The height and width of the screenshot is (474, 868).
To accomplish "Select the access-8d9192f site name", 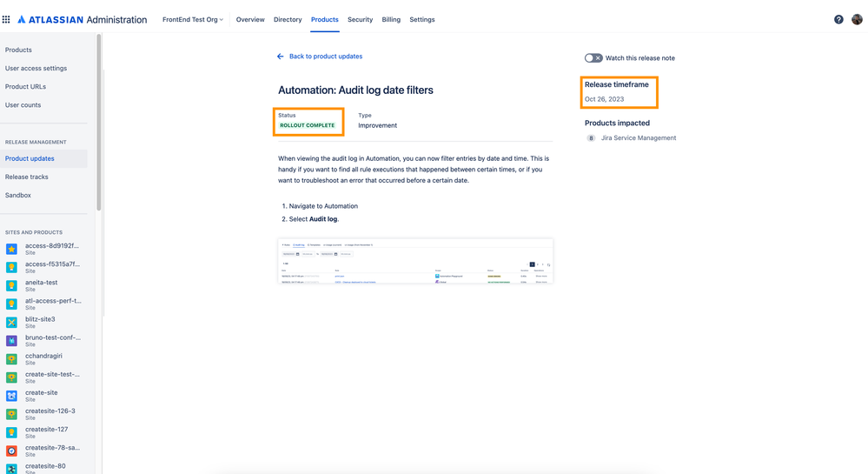I will tap(52, 245).
